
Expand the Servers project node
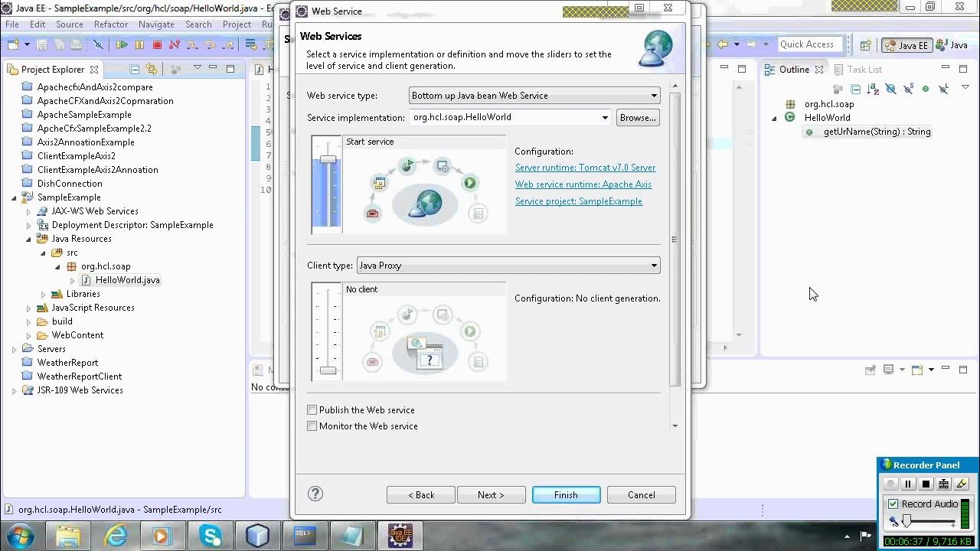[14, 349]
